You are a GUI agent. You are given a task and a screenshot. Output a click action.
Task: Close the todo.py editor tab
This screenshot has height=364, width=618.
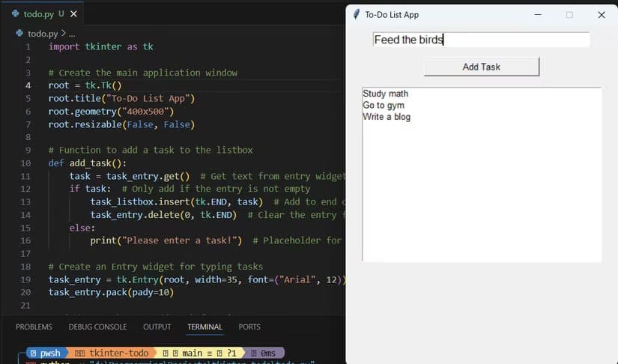click(73, 13)
